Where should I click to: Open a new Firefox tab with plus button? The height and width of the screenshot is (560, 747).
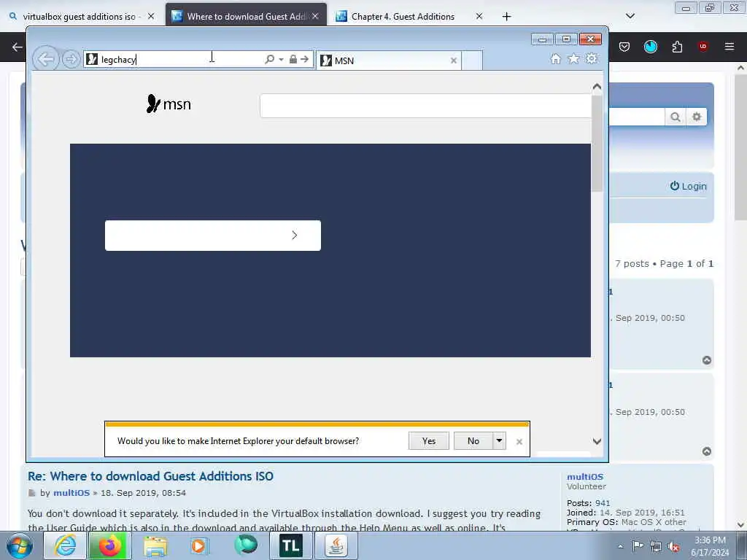click(506, 17)
